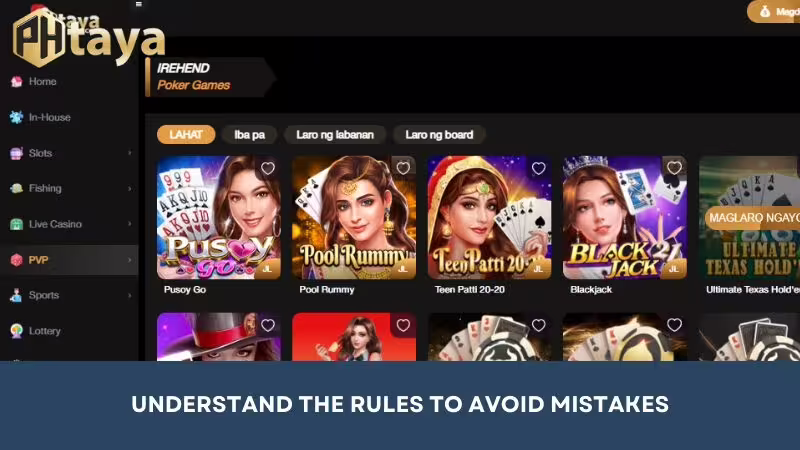The height and width of the screenshot is (450, 800).
Task: Toggle favorite heart on Pool Rummy
Action: click(403, 168)
